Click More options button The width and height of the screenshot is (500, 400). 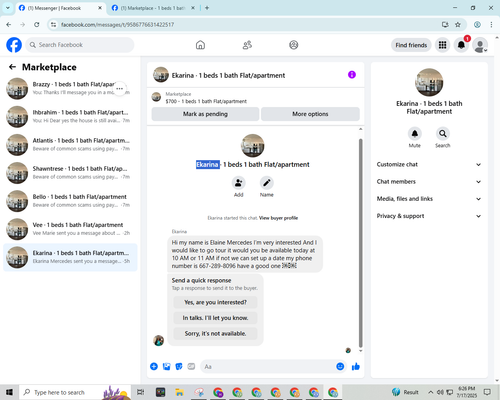point(310,114)
